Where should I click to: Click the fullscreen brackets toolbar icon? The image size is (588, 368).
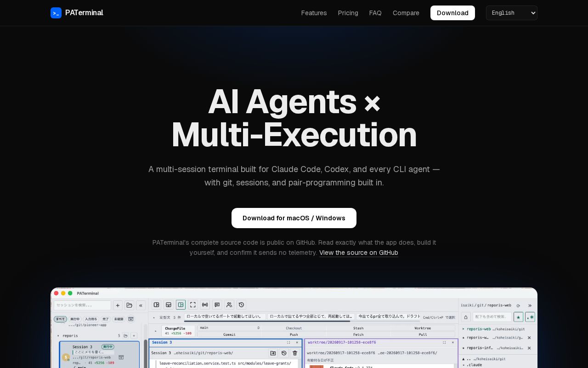coord(193,305)
